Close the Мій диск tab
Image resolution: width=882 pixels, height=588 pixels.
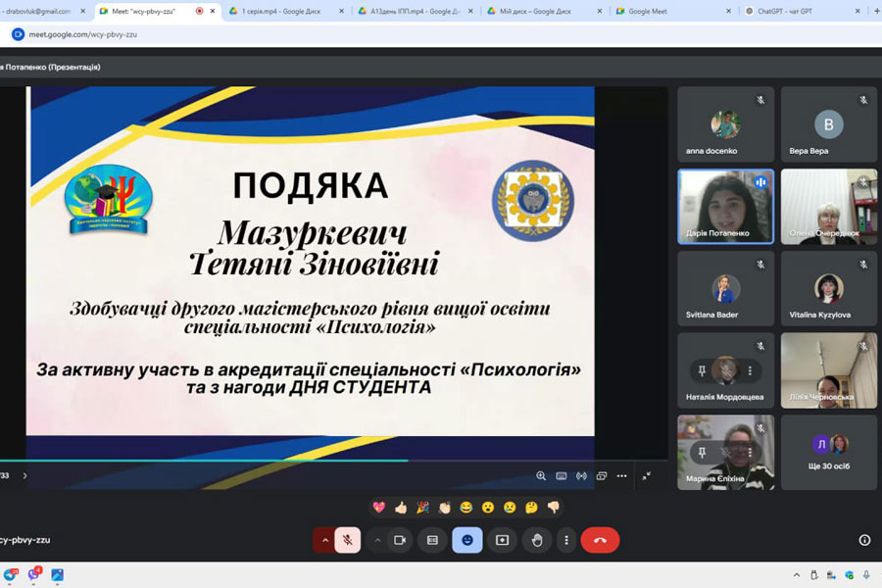tap(600, 11)
